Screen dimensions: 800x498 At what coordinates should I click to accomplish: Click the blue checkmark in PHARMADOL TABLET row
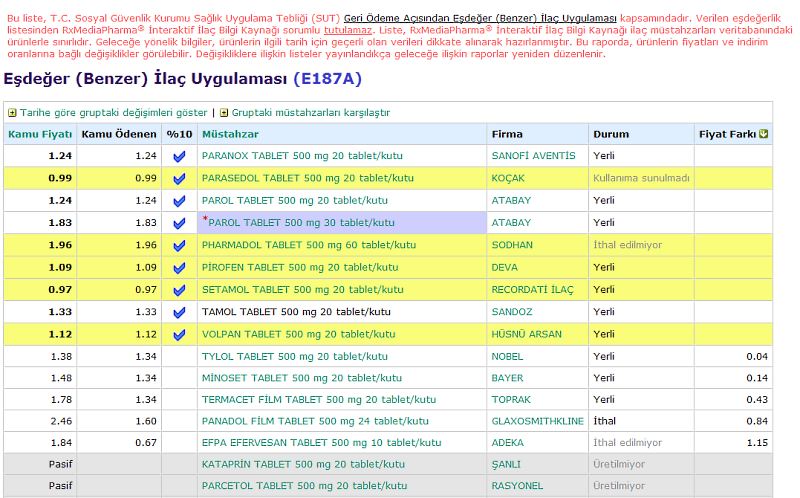179,245
